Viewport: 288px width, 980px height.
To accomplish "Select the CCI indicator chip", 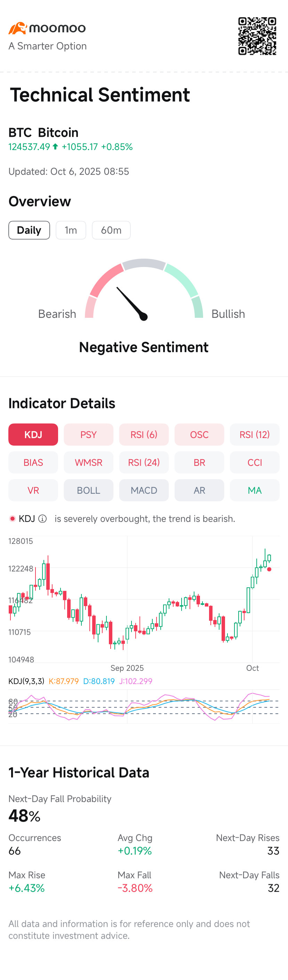I will tap(255, 462).
